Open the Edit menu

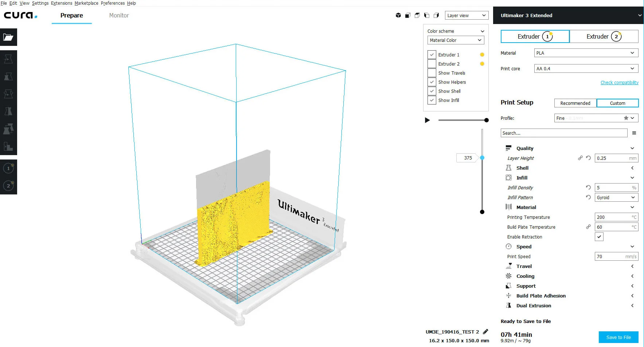[13, 3]
